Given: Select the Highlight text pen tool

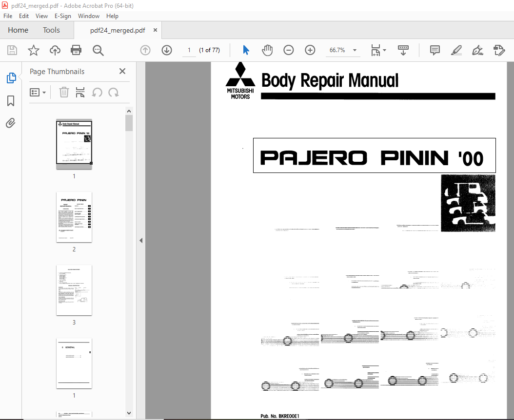Looking at the screenshot, I should [x=456, y=50].
